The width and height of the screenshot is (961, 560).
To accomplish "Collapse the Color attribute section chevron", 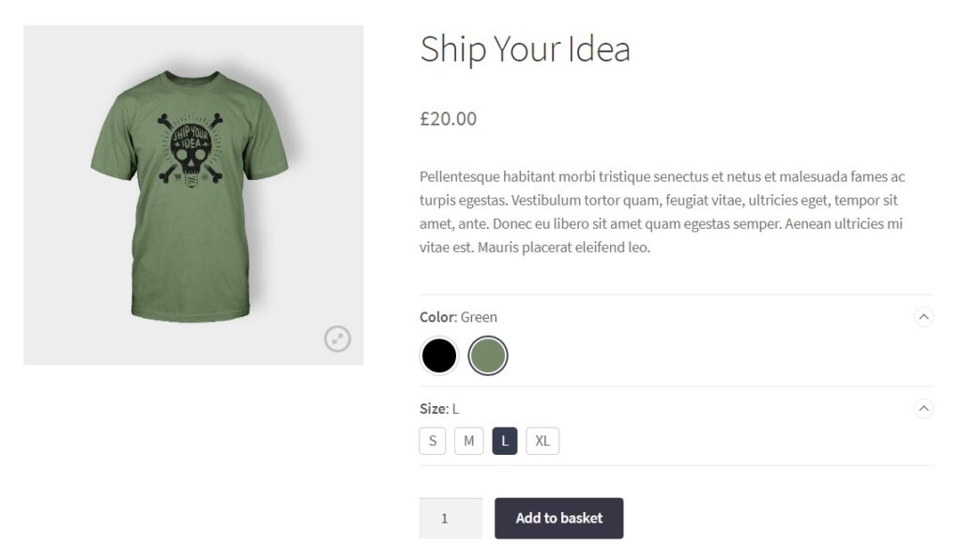I will click(x=923, y=317).
